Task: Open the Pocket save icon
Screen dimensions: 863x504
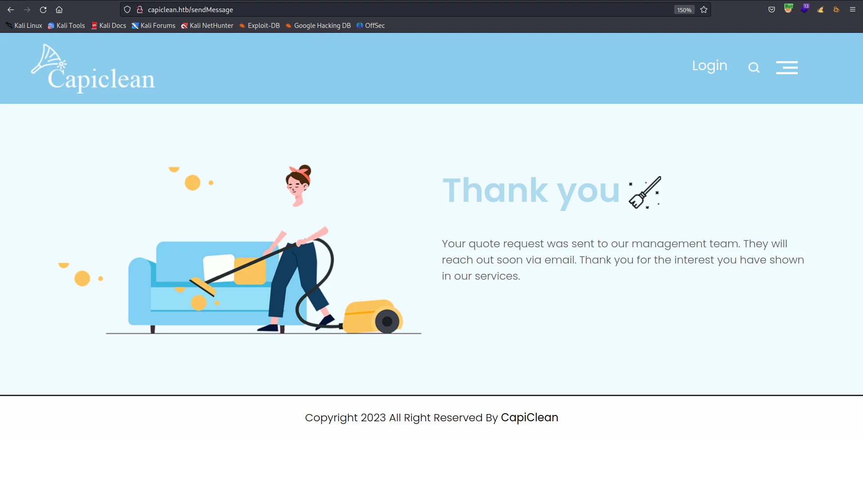Action: tap(772, 9)
